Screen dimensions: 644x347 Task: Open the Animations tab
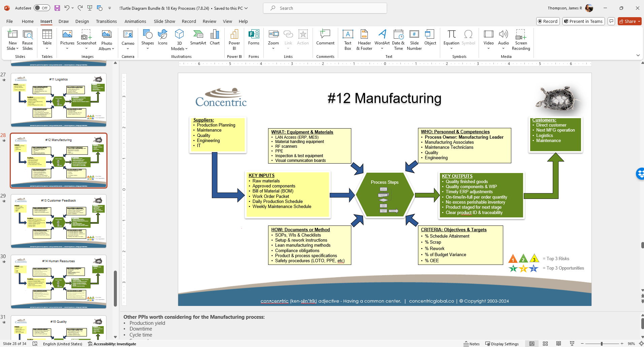coord(135,21)
